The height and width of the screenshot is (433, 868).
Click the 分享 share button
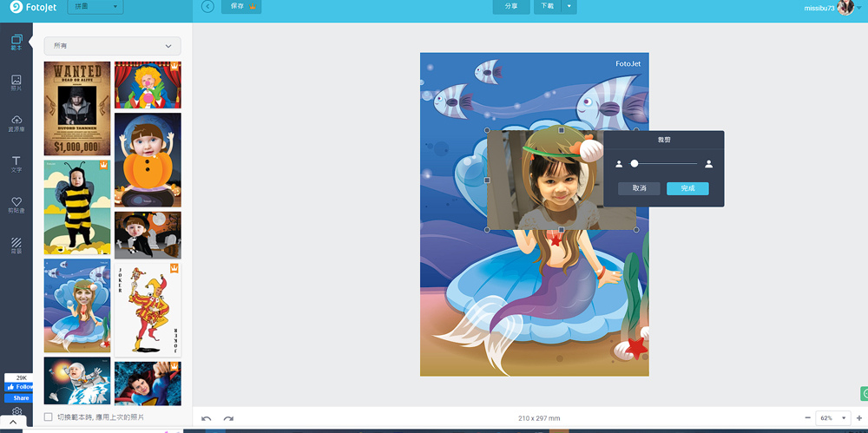pyautogui.click(x=511, y=7)
